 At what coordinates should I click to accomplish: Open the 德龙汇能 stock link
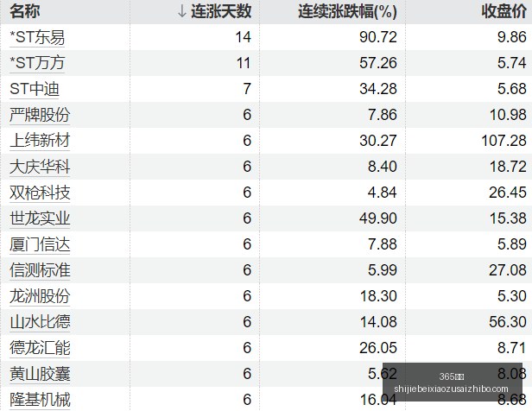point(40,348)
